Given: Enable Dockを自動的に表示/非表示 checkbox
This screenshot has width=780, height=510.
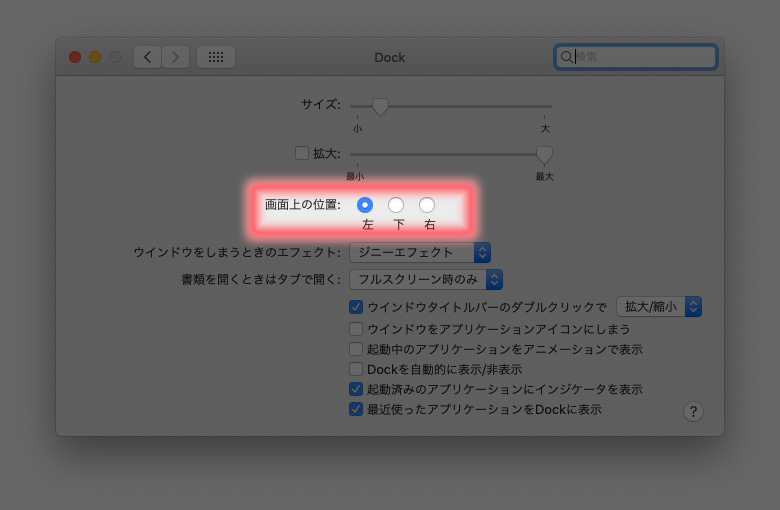Looking at the screenshot, I should click(x=356, y=369).
